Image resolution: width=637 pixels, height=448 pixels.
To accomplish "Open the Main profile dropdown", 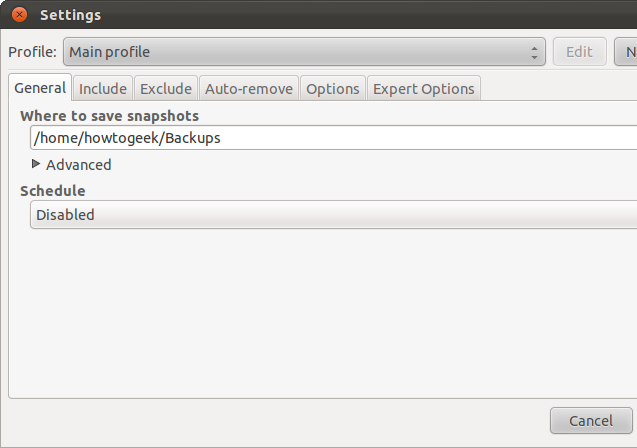I will click(x=300, y=52).
